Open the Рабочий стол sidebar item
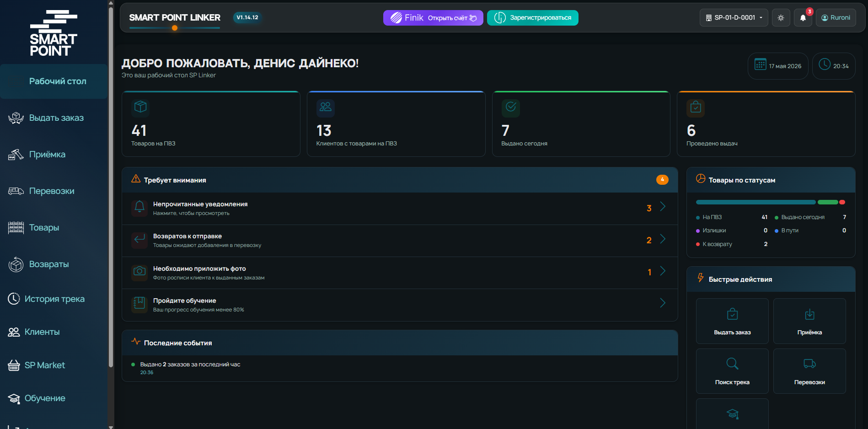This screenshot has height=429, width=868. point(54,81)
